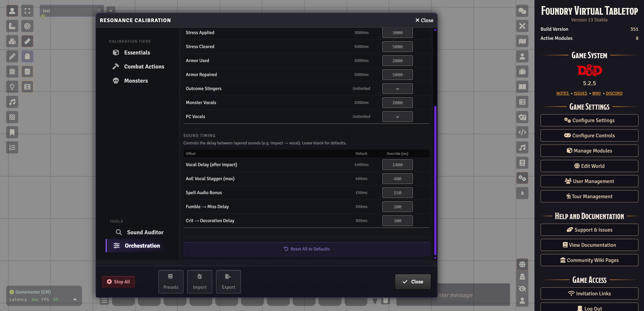Open the Macros code sidebar tab
The width and height of the screenshot is (644, 311).
pyautogui.click(x=522, y=132)
